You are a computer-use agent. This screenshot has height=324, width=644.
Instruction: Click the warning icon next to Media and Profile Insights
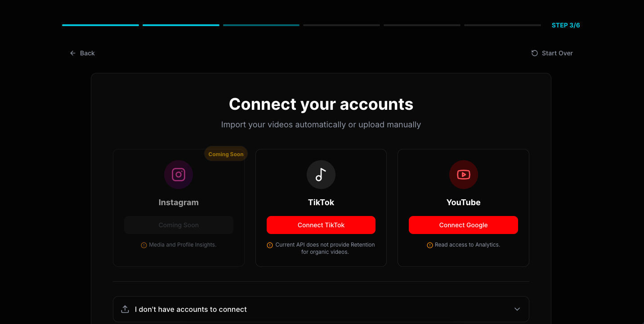144,245
